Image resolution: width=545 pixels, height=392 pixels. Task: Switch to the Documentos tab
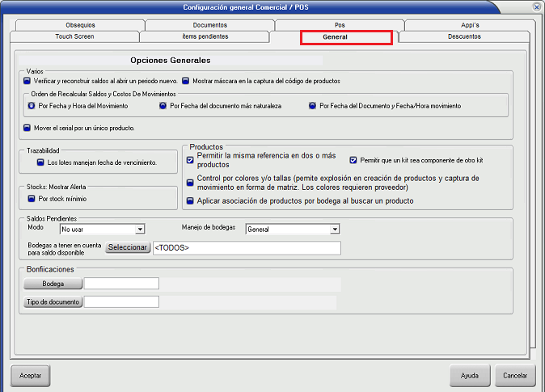coord(210,25)
